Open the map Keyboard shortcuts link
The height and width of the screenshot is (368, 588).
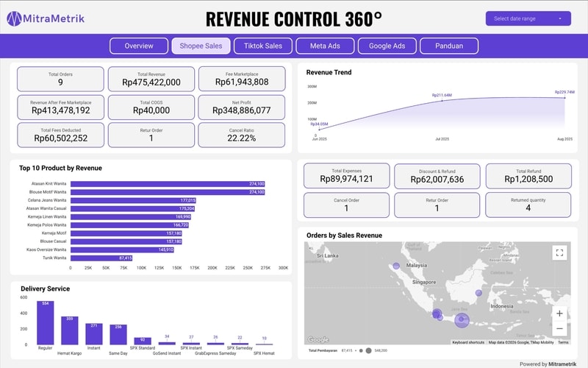pos(468,342)
